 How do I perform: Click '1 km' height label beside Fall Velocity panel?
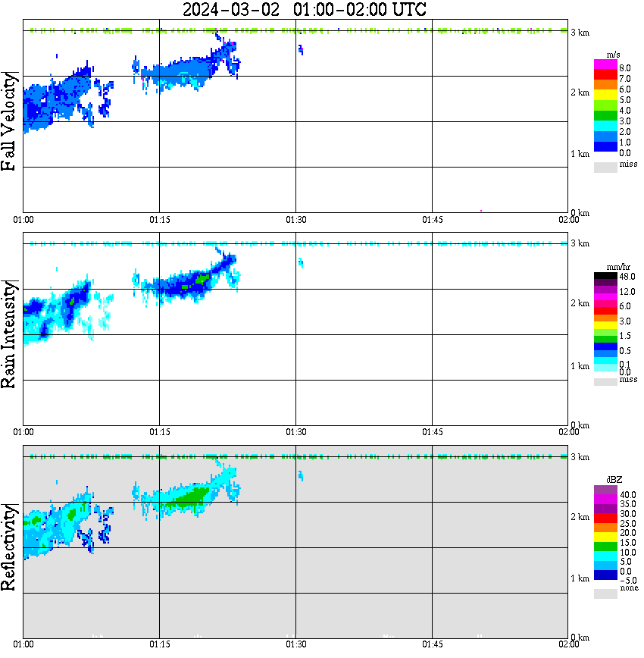coord(580,154)
